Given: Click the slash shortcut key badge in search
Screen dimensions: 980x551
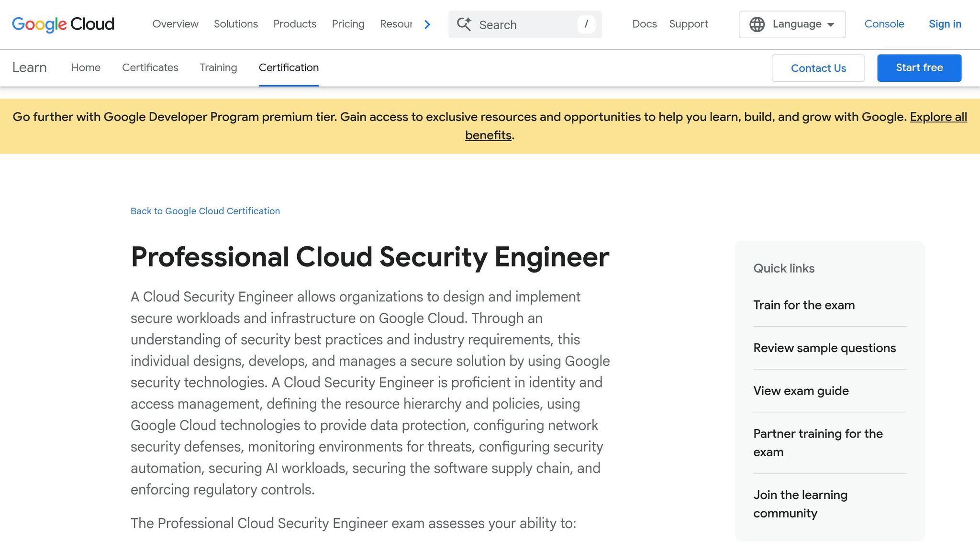Looking at the screenshot, I should click(586, 24).
